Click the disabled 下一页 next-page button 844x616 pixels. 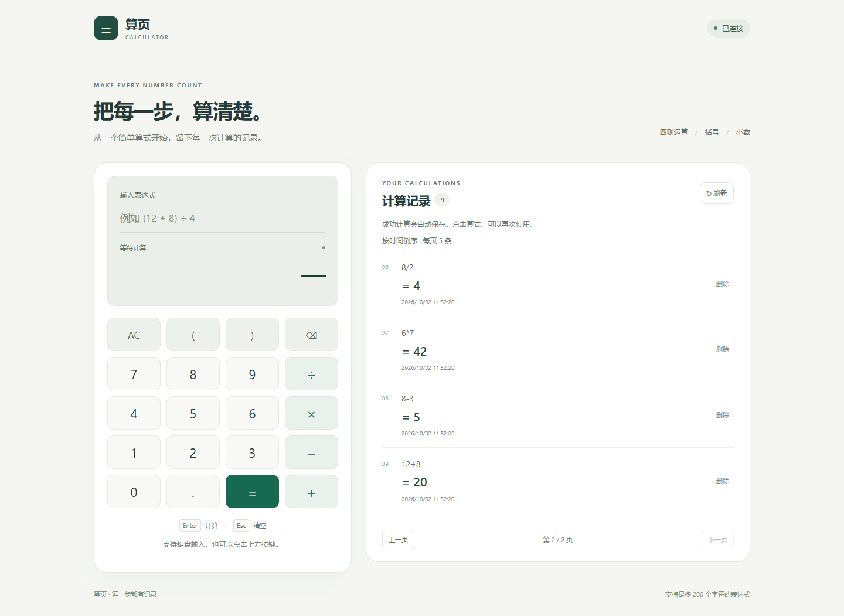(x=717, y=540)
